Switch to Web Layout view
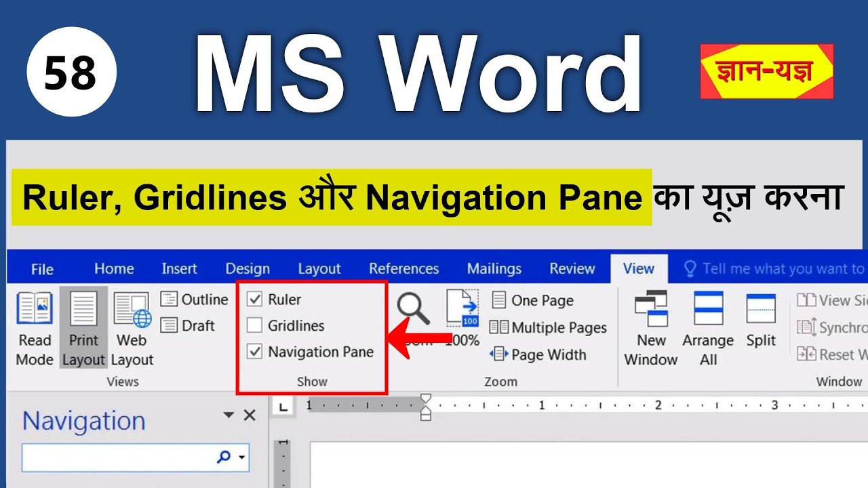Screen dimensions: 868x488 [x=132, y=329]
